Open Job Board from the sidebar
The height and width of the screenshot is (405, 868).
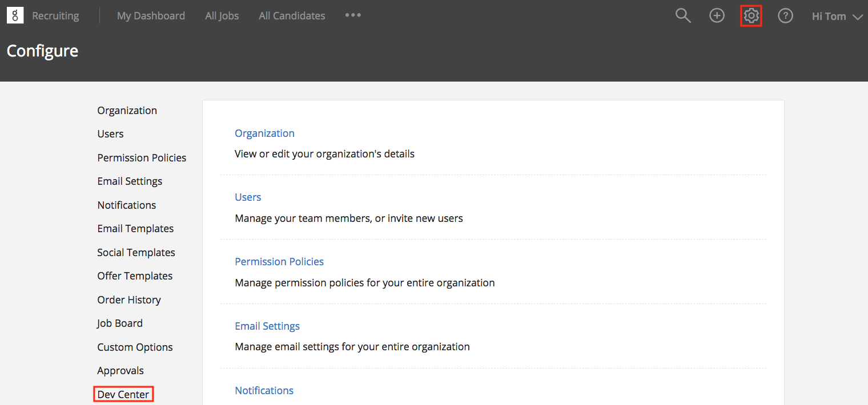tap(120, 323)
